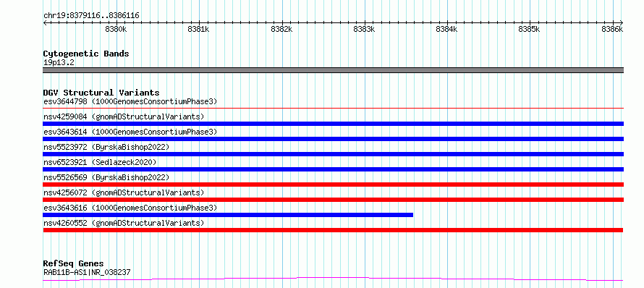Open variant label esv3643614
This screenshot has height=288, width=644.
coord(130,132)
